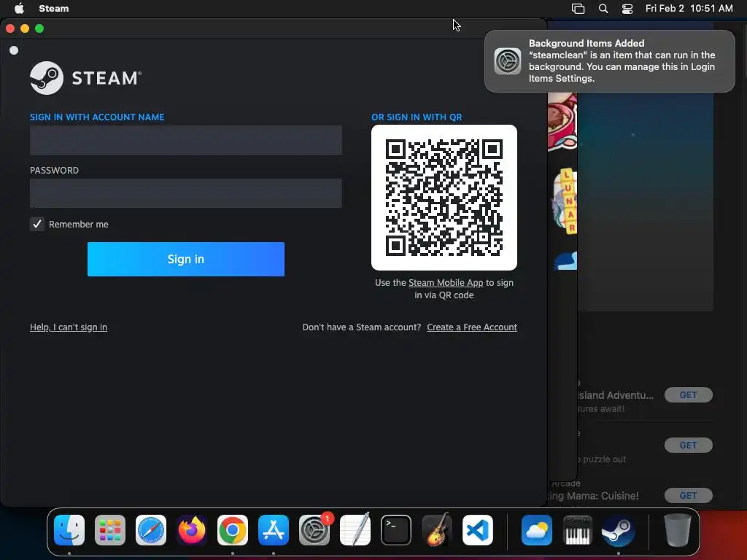
Task: Click the yellow minimize button of Steam window
Action: (x=25, y=28)
